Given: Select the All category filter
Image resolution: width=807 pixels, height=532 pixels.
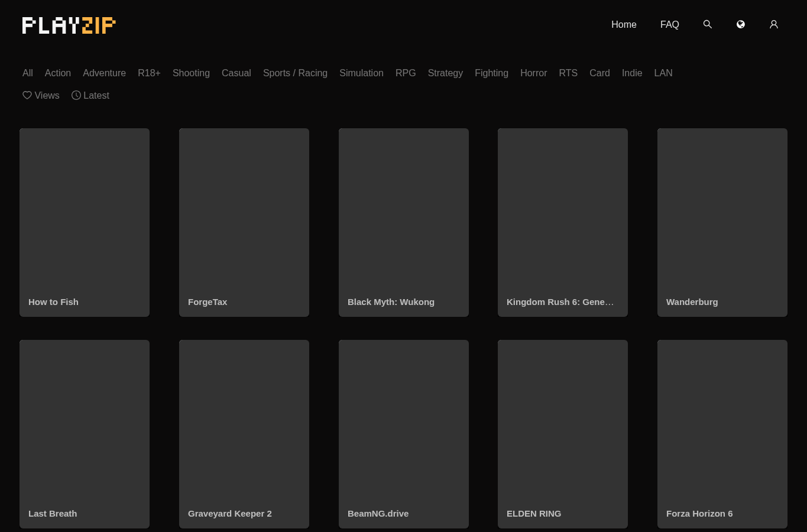Looking at the screenshot, I should pyautogui.click(x=28, y=73).
